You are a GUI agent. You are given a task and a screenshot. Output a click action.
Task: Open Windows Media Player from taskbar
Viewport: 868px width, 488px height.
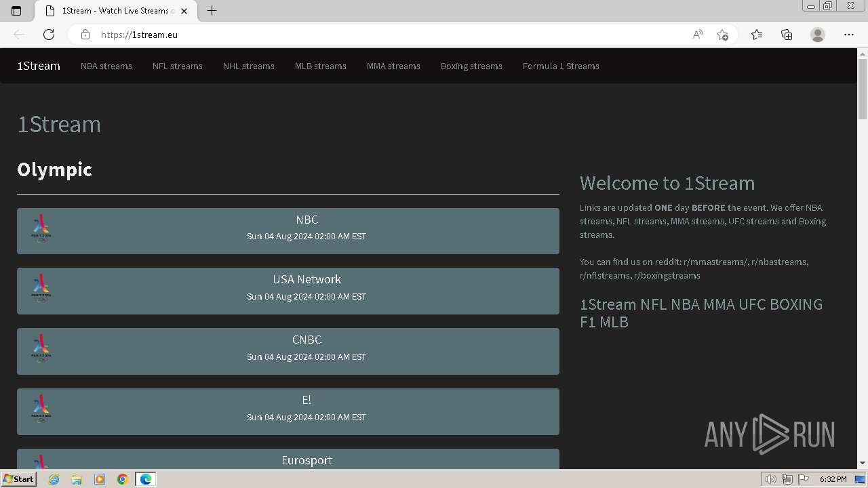pos(100,479)
